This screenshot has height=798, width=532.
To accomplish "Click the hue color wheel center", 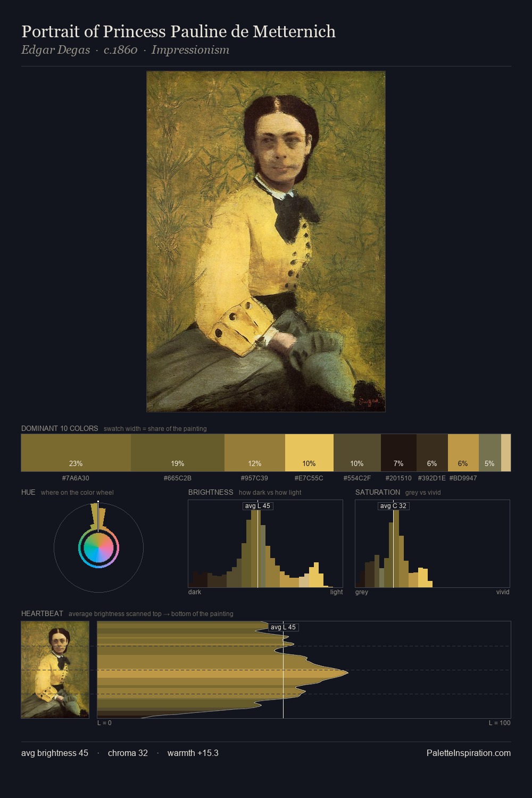I will pyautogui.click(x=98, y=547).
